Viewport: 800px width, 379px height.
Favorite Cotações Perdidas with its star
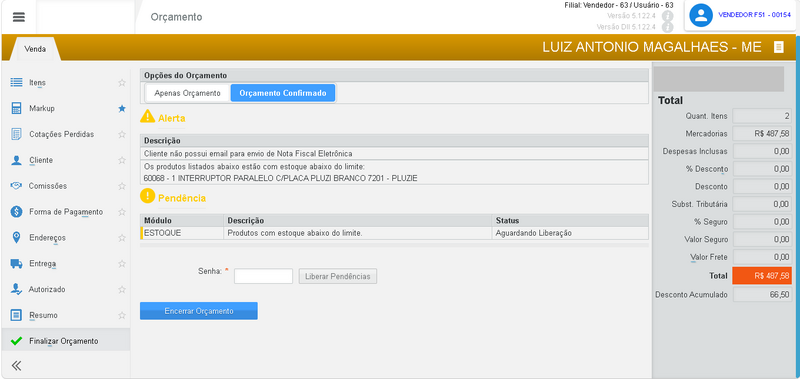(x=122, y=134)
